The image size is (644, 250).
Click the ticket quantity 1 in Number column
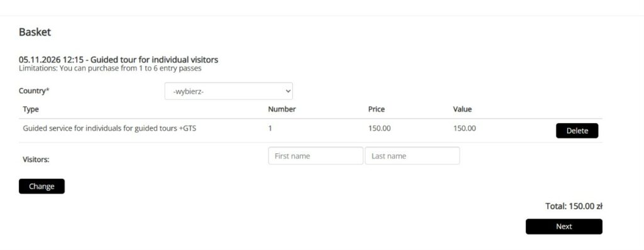coord(270,129)
